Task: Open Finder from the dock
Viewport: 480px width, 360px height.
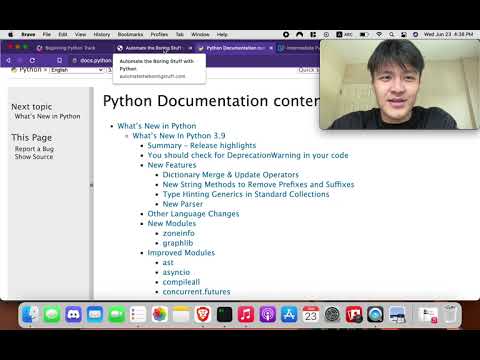Action: 31,314
